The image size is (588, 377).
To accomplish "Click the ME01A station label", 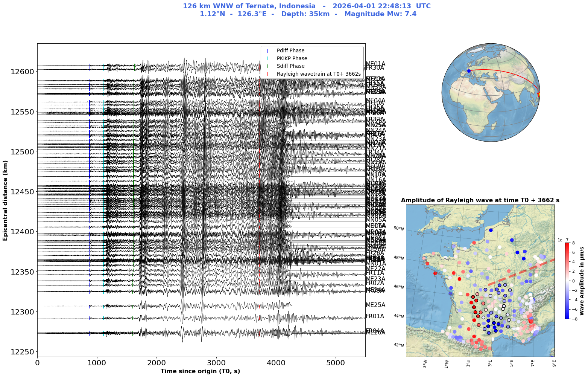I will [x=375, y=64].
